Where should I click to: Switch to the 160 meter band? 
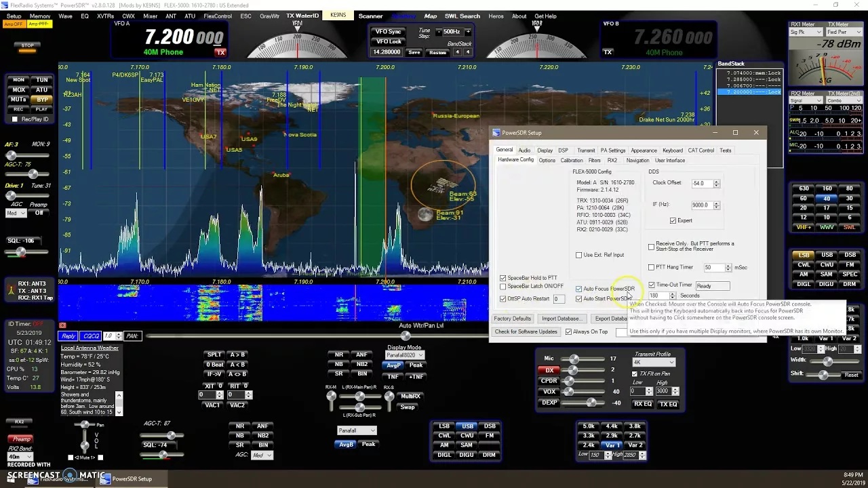tap(827, 188)
